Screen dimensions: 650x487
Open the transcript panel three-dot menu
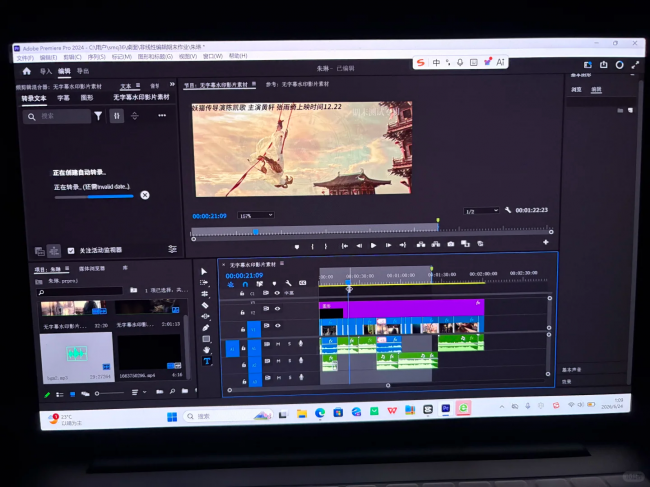(162, 116)
